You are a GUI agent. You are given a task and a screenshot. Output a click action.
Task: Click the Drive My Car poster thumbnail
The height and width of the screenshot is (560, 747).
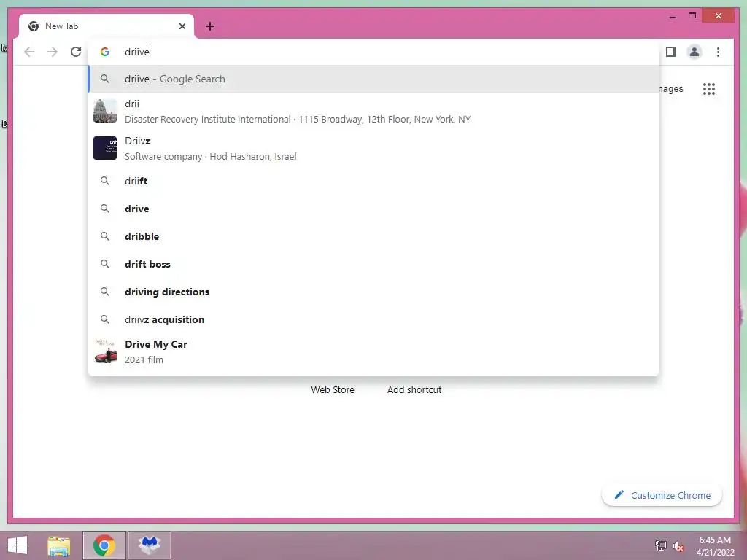coord(105,351)
